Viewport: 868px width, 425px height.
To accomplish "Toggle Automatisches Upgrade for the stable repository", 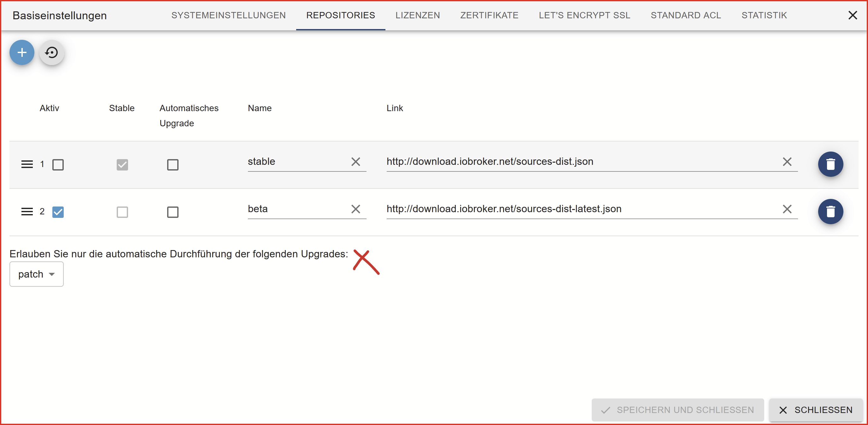I will 173,165.
